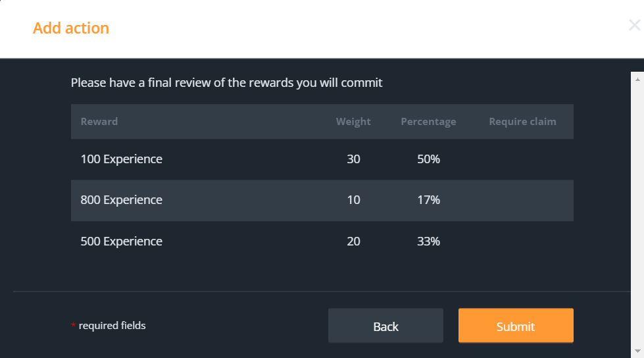Click the scrollbar up arrow

click(637, 78)
